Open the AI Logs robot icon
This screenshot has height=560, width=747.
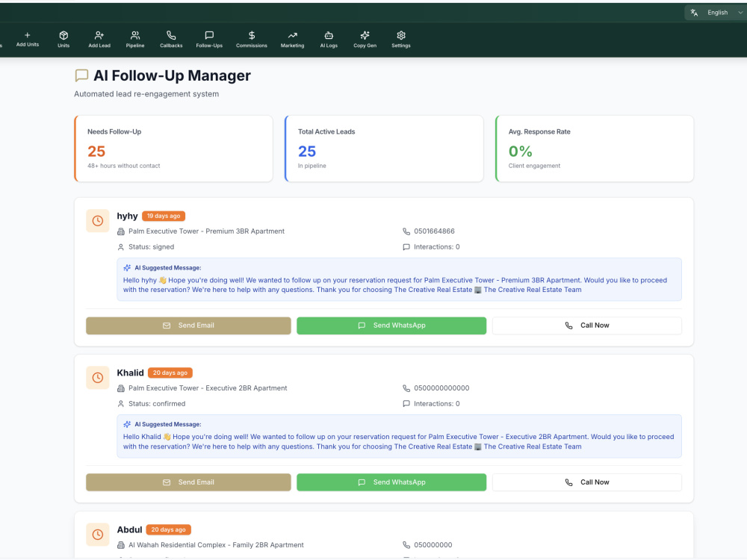pos(329,35)
